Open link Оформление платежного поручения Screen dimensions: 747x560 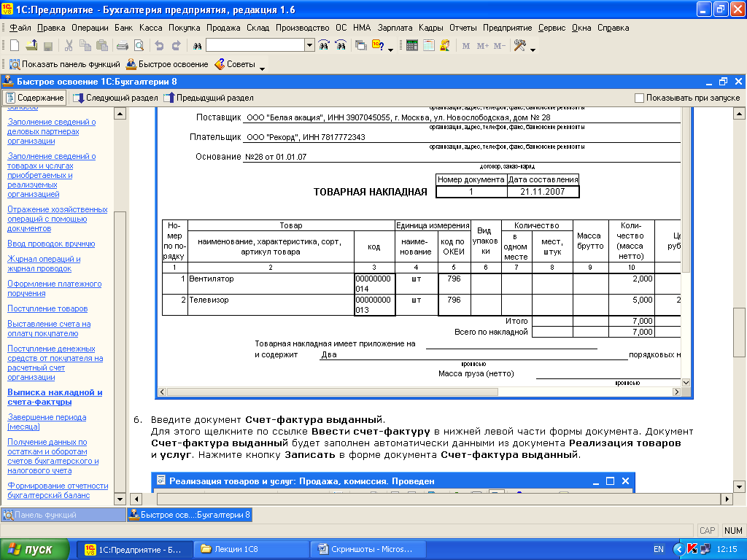click(x=54, y=289)
